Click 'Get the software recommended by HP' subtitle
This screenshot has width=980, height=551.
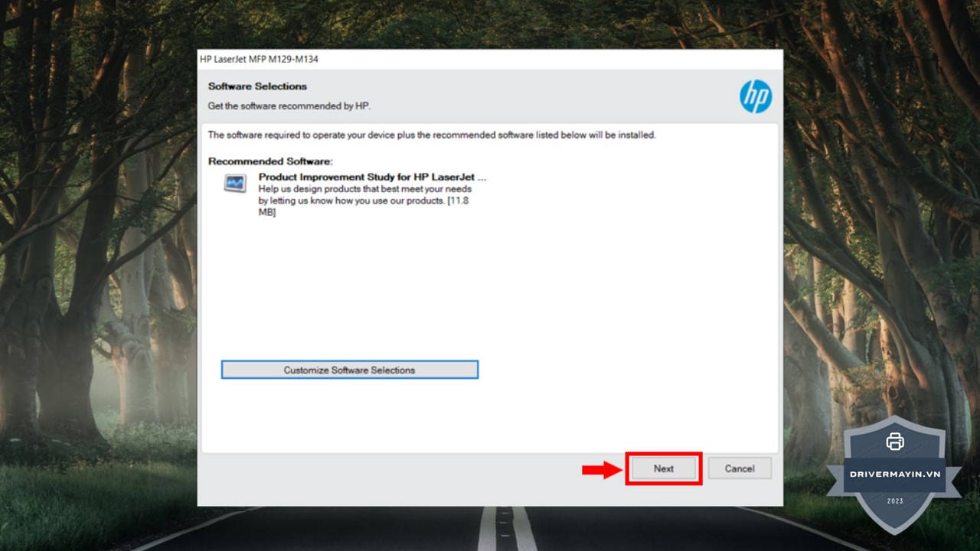pyautogui.click(x=289, y=106)
